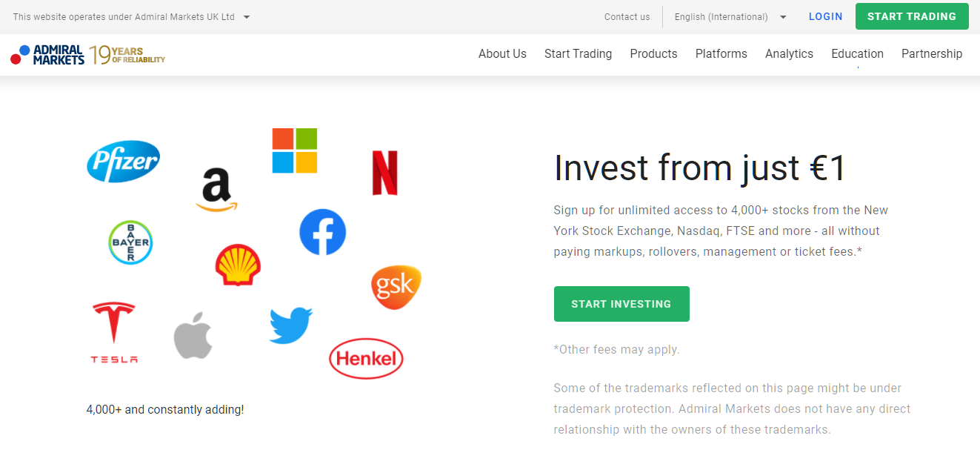Expand the Admiral Markets UK Ltd entity dropdown
This screenshot has width=980, height=470.
point(247,17)
